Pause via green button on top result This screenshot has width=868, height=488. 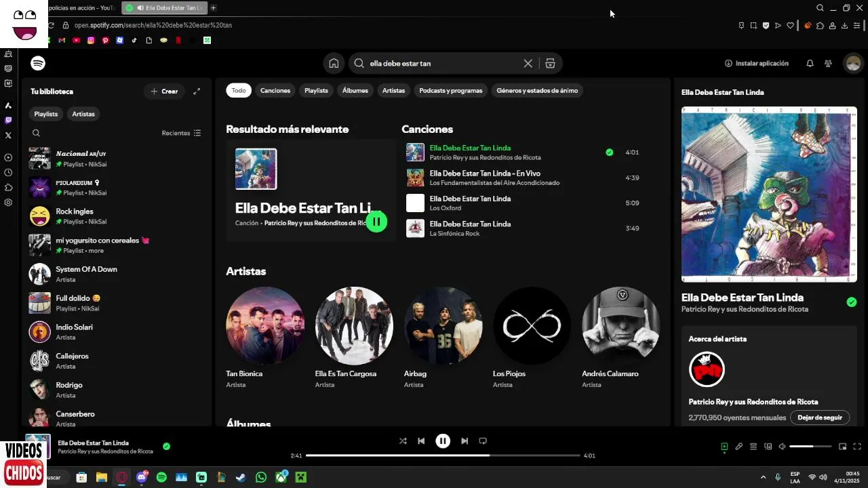coord(376,222)
